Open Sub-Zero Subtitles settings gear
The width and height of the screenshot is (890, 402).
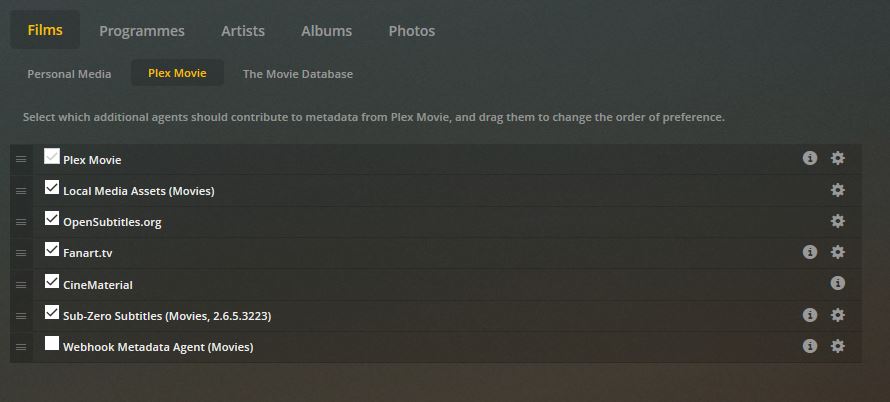838,315
